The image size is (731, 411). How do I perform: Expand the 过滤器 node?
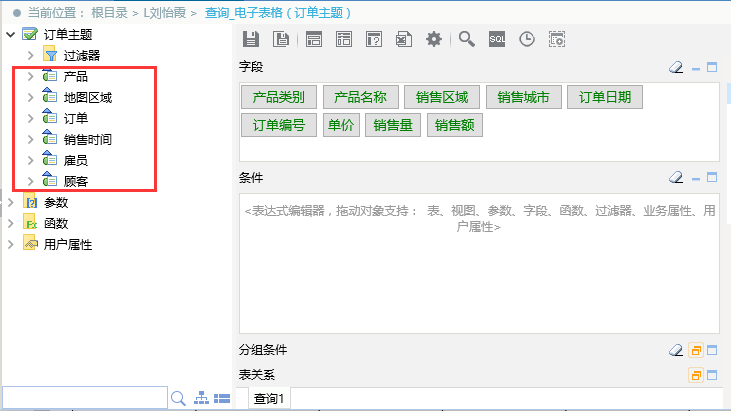point(31,55)
